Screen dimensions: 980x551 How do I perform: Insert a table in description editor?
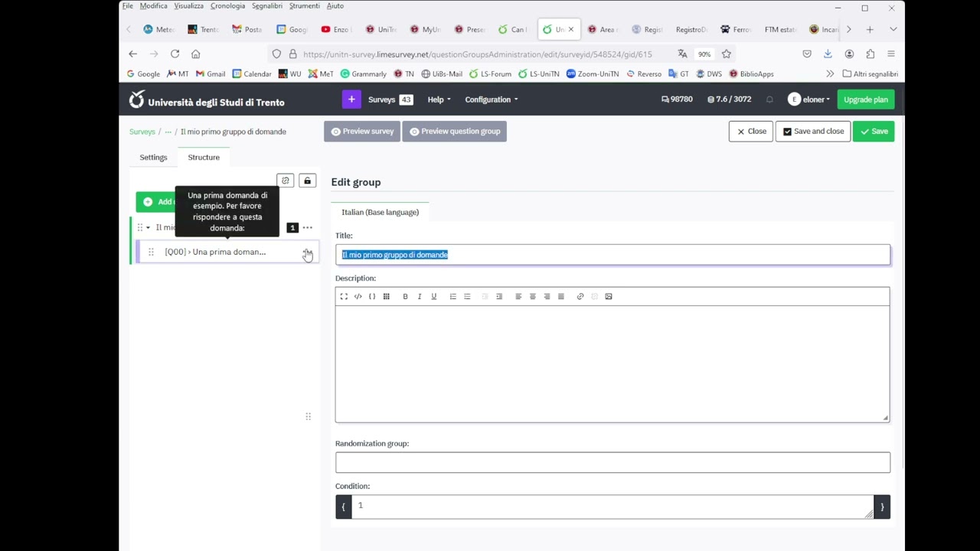pos(386,296)
